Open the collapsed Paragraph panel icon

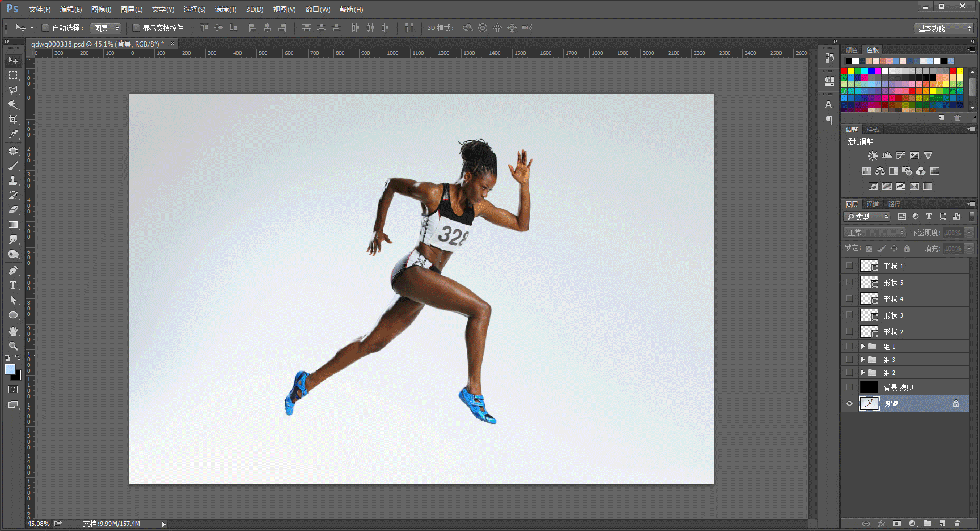tap(829, 120)
